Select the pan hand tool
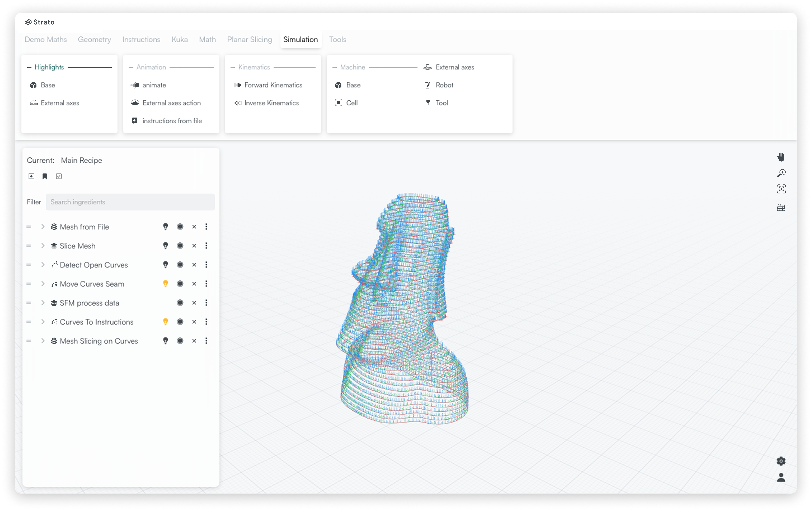This screenshot has height=511, width=812. coord(781,157)
